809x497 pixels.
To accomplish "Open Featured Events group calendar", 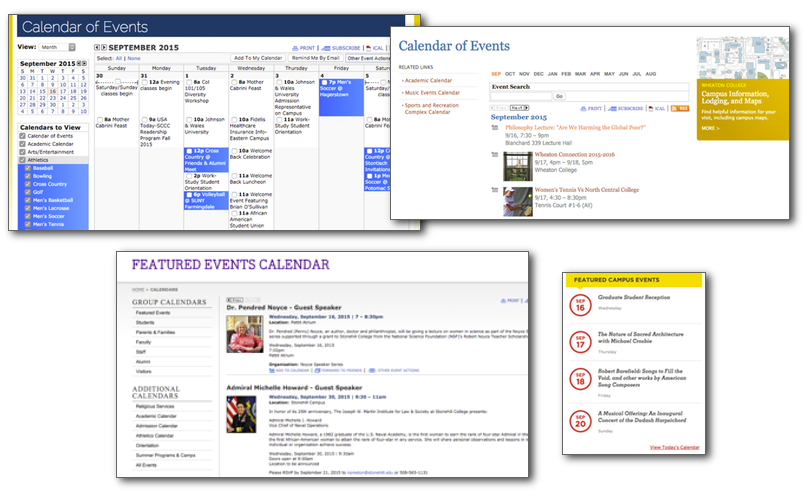I will [x=153, y=313].
